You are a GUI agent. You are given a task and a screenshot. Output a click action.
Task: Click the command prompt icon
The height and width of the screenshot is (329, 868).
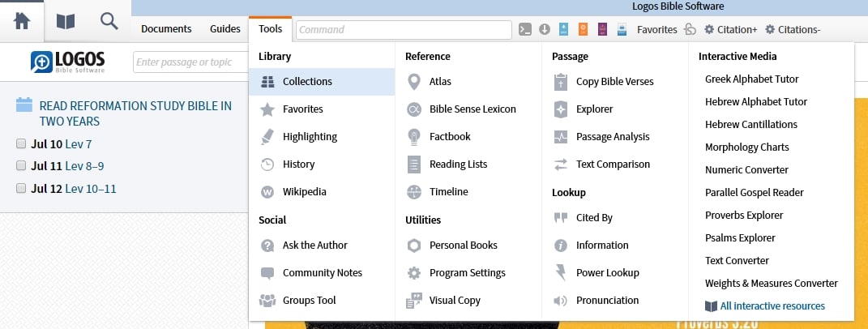click(525, 30)
